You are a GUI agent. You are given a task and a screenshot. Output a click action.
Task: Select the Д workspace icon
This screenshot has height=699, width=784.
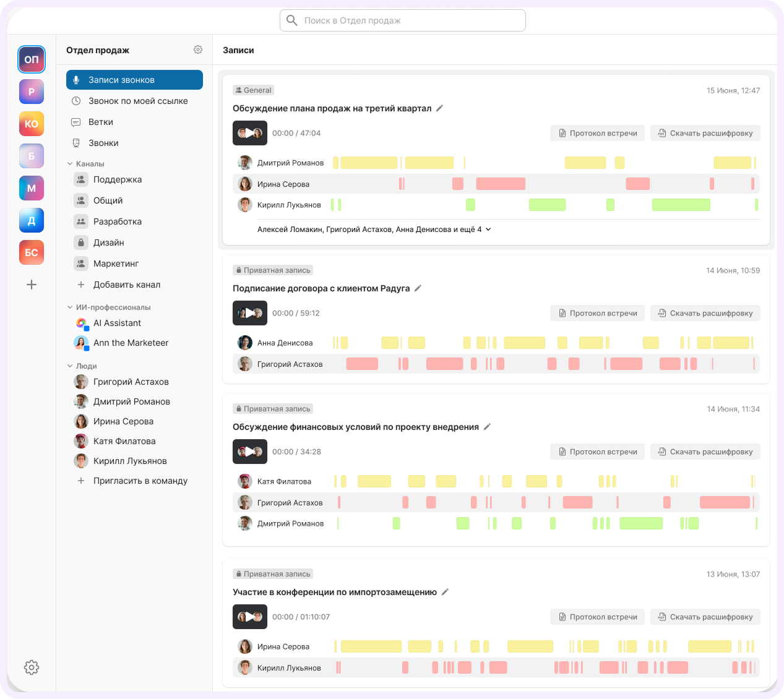point(32,220)
